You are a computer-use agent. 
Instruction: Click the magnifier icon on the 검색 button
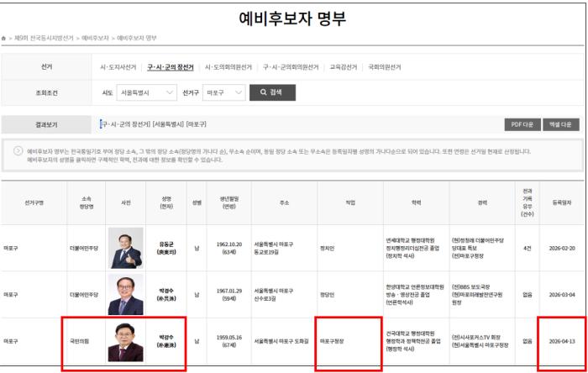[x=263, y=92]
